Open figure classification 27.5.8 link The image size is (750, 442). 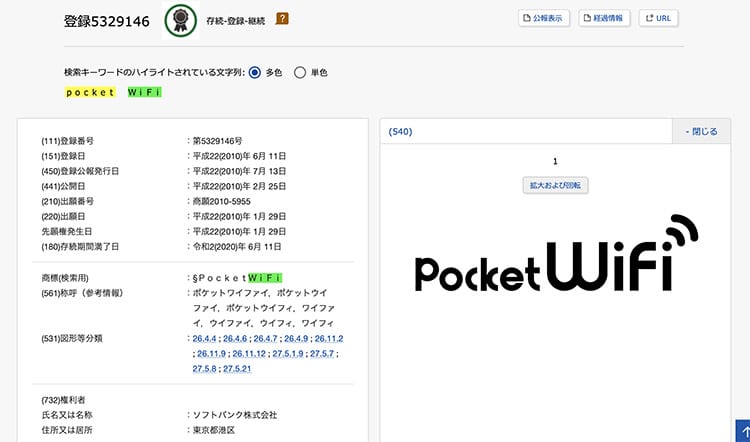coord(204,369)
